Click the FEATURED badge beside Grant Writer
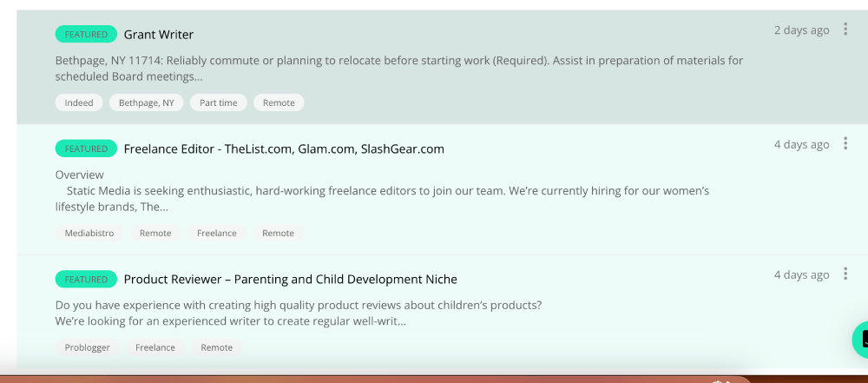 point(86,35)
